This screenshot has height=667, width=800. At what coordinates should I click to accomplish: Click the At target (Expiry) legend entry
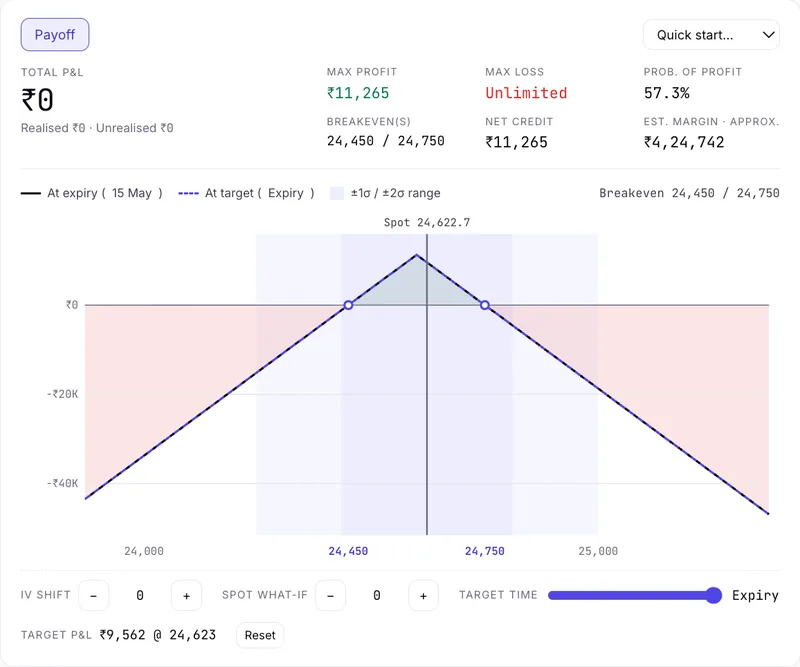coord(246,193)
